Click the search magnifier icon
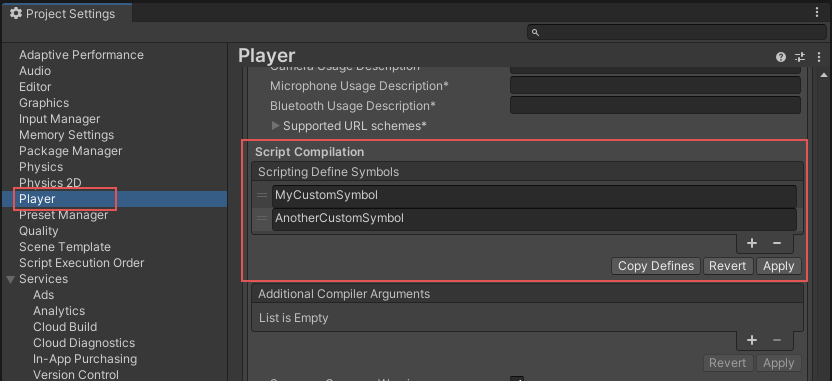 point(535,33)
